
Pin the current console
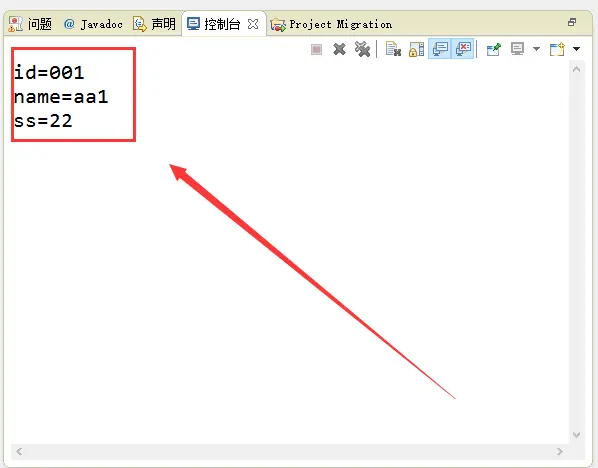494,49
